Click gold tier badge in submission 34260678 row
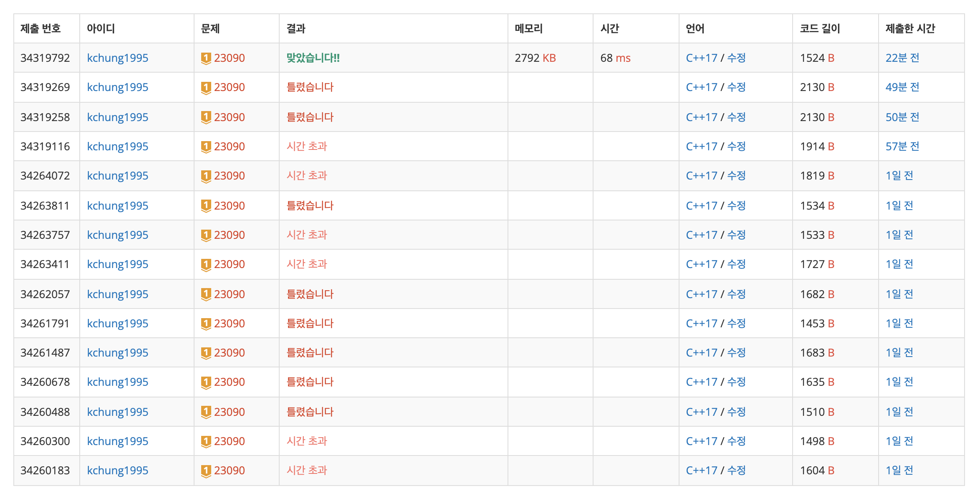980x496 pixels. click(206, 382)
